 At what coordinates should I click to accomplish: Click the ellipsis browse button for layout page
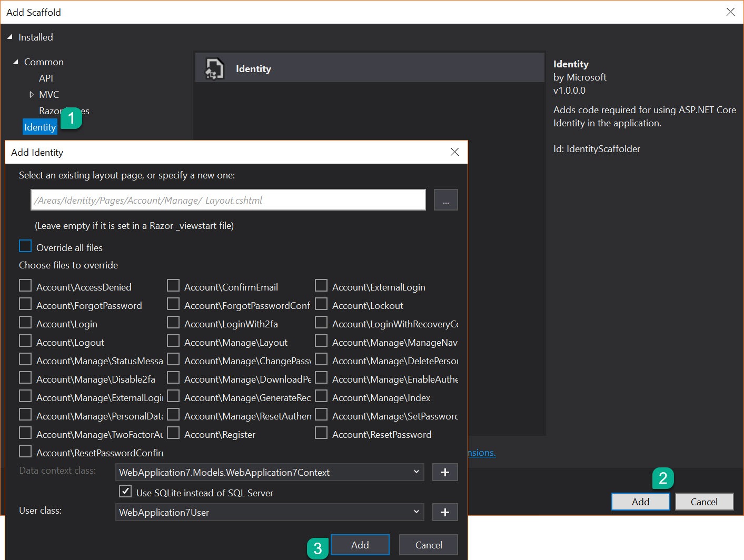click(x=445, y=201)
